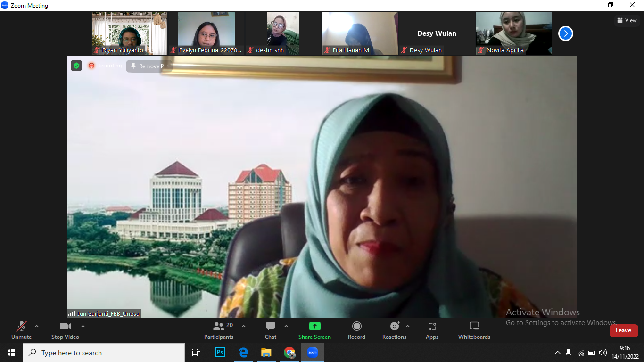Select Desy Wulan's participant tile
Screen dimensions: 644x362
tap(437, 33)
